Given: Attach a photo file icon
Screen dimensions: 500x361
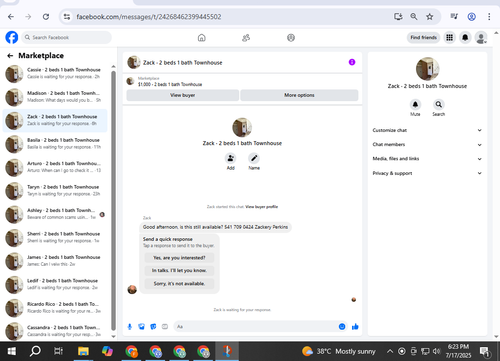Looking at the screenshot, I should [x=141, y=327].
